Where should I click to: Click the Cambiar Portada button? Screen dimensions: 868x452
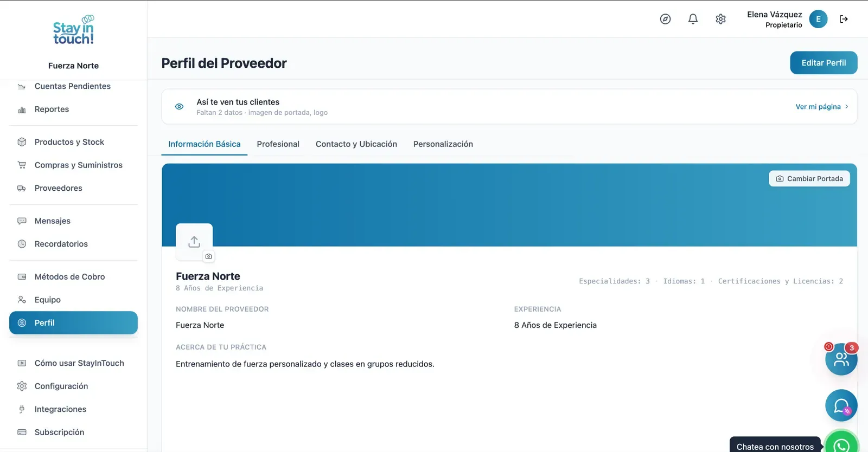[809, 179]
